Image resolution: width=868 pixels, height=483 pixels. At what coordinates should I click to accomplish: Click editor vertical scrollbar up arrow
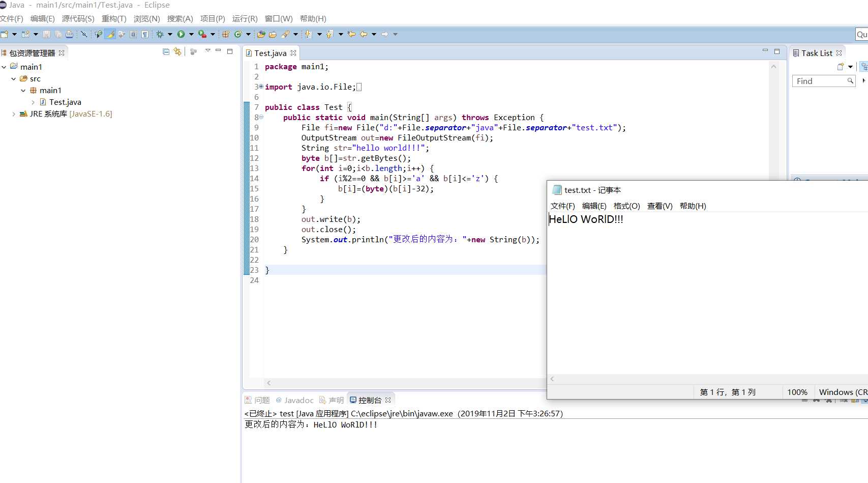[x=774, y=66]
